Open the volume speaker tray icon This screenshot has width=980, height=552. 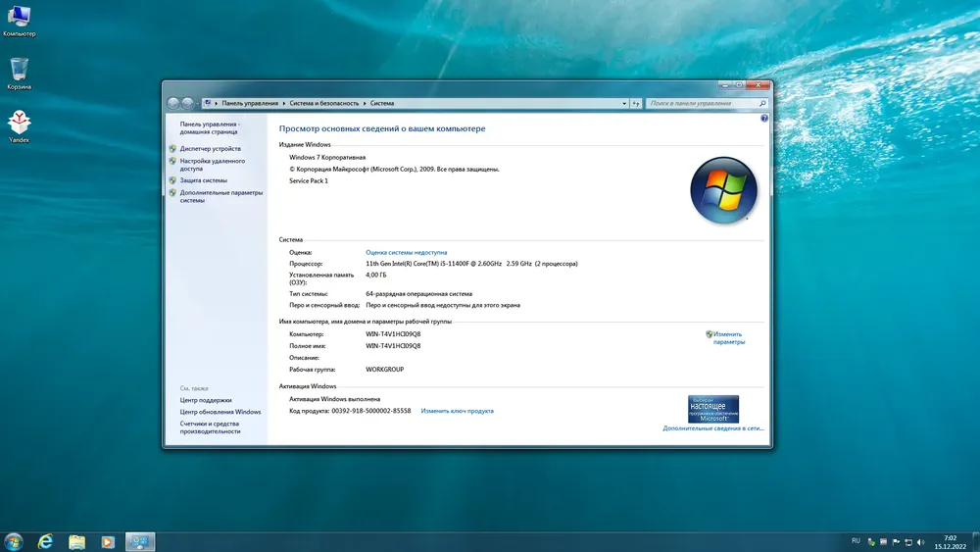click(920, 542)
